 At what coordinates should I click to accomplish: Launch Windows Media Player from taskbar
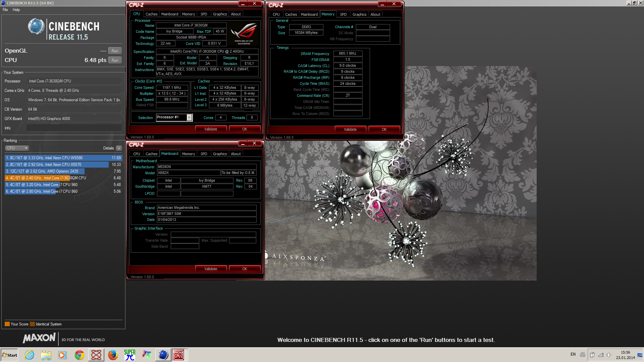pos(62,355)
